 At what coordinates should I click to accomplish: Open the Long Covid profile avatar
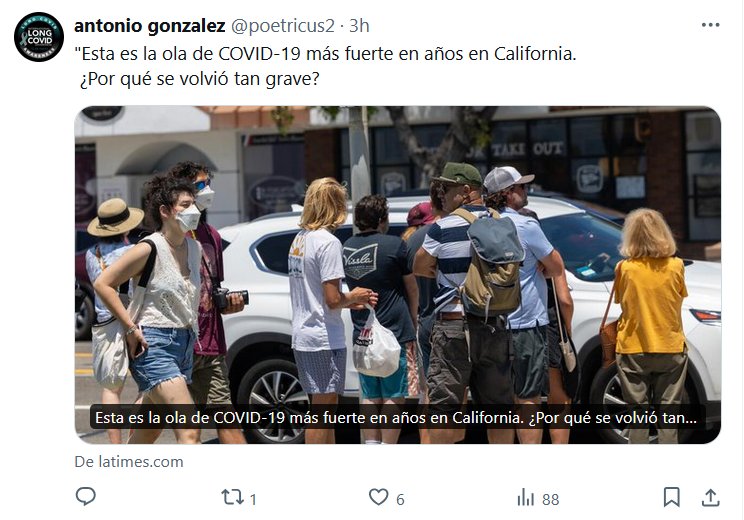click(39, 37)
